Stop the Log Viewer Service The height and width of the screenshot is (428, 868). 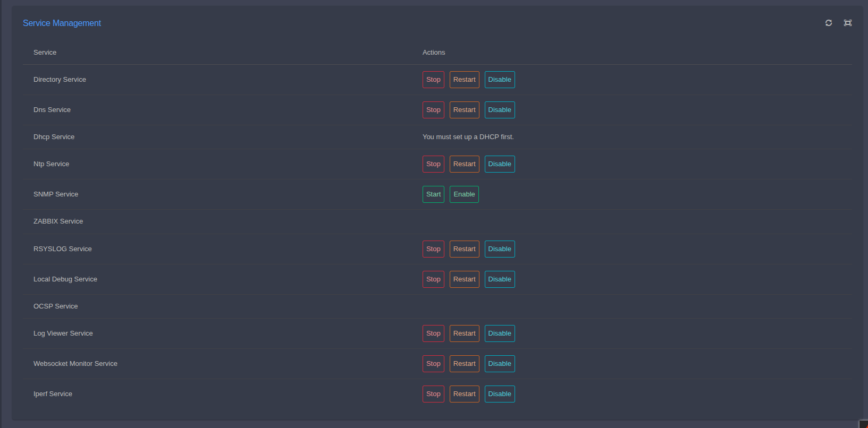(433, 333)
